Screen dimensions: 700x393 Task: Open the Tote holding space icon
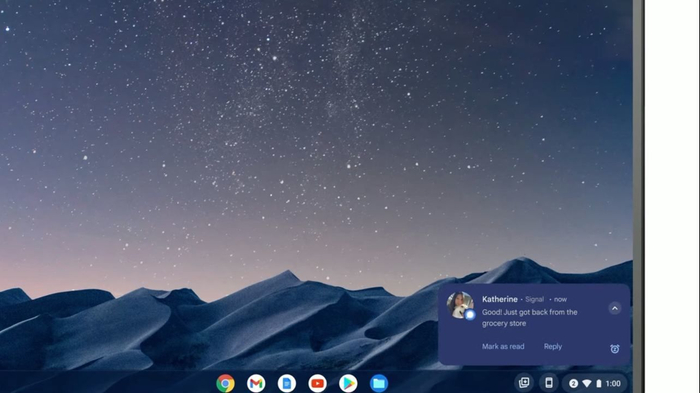pos(524,383)
